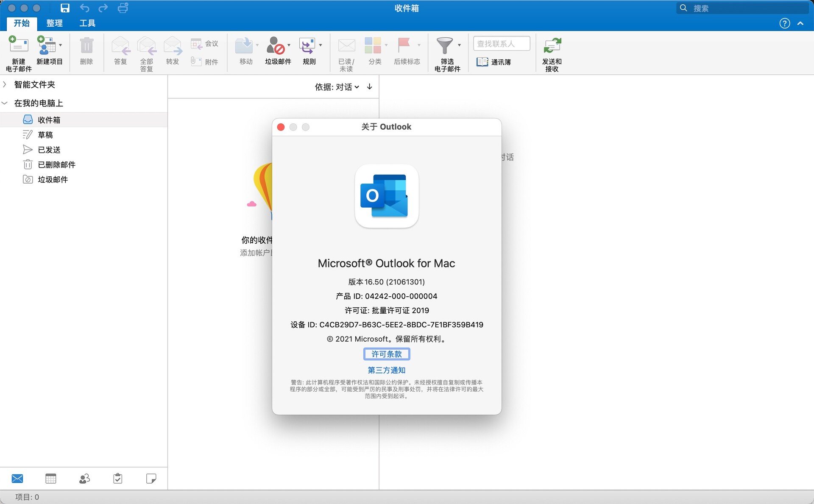Expand the 智能文件夹 section
814x504 pixels.
tap(5, 84)
